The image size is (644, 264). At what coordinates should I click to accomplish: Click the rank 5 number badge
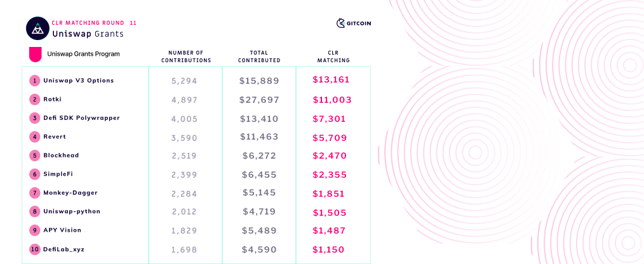click(34, 155)
